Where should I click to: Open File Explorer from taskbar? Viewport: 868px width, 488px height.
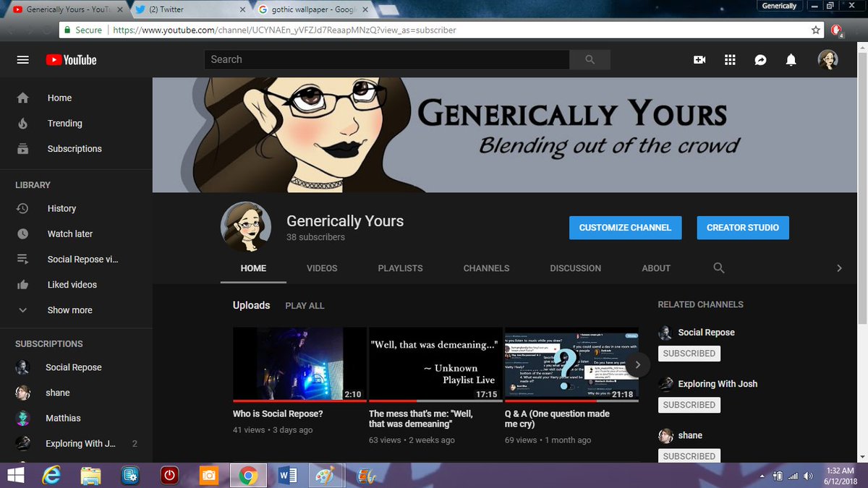(90, 475)
